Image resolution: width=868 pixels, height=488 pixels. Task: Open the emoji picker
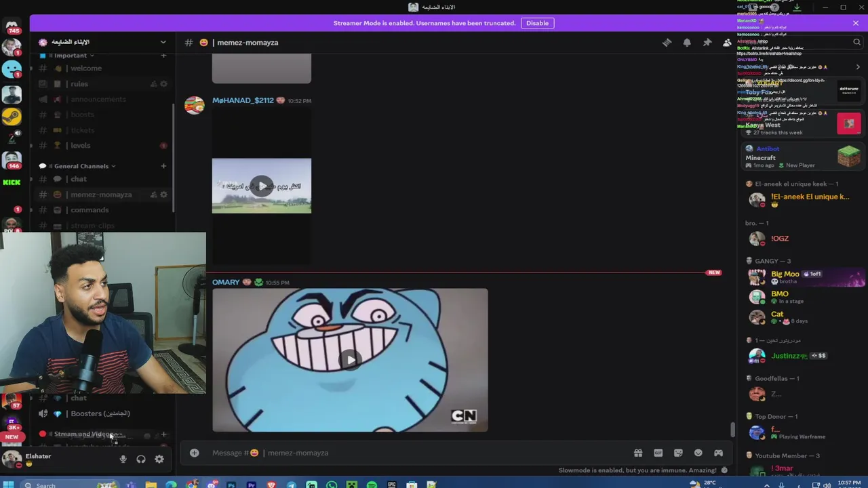pyautogui.click(x=698, y=453)
